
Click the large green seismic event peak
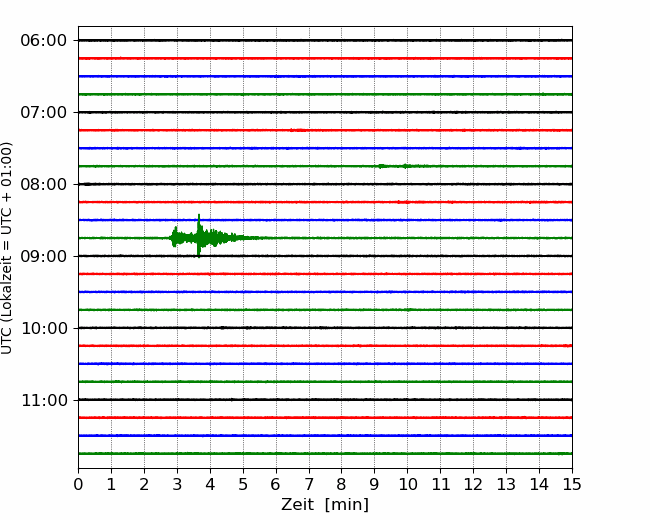point(199,236)
